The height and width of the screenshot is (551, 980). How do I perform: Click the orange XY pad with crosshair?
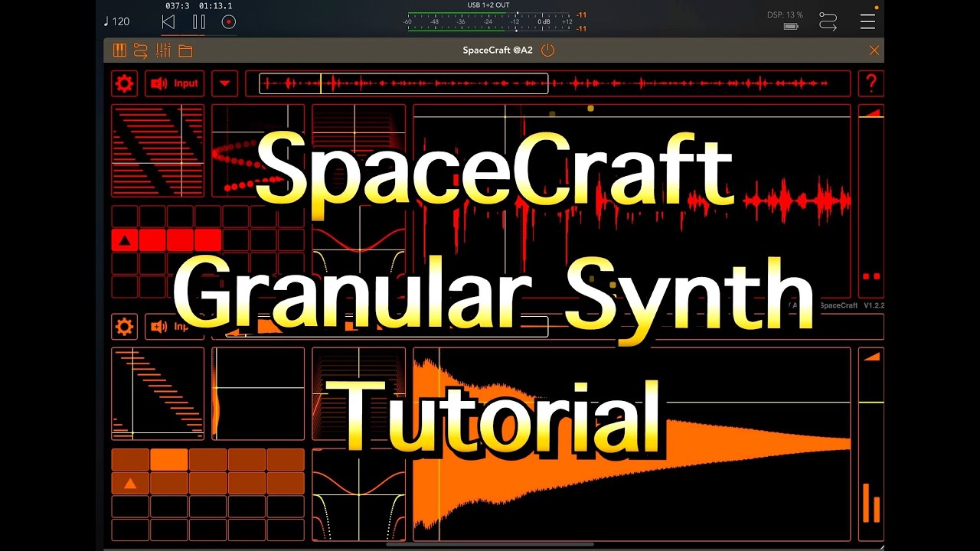click(258, 394)
